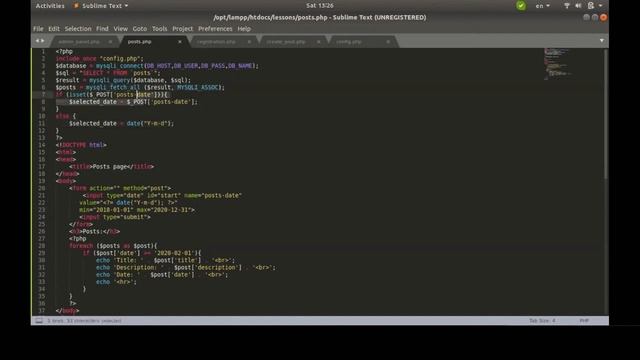This screenshot has width=640, height=360.
Task: Change the Tab Size setting
Action: point(542,321)
